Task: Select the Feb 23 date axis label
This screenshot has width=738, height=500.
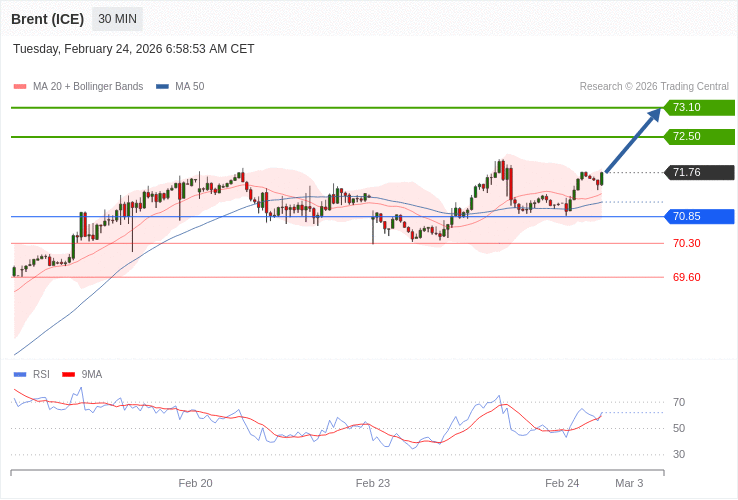Action: point(373,483)
